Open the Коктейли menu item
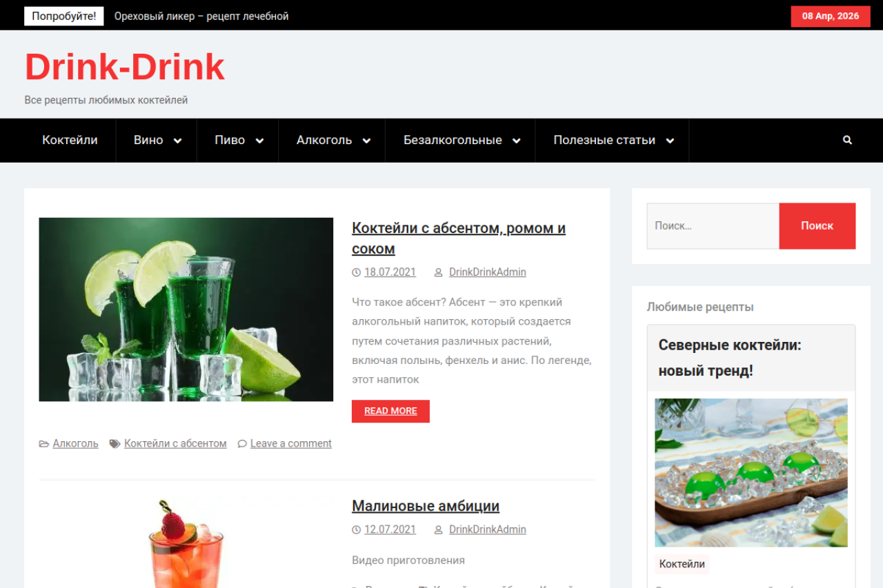Image resolution: width=883 pixels, height=588 pixels. 70,140
